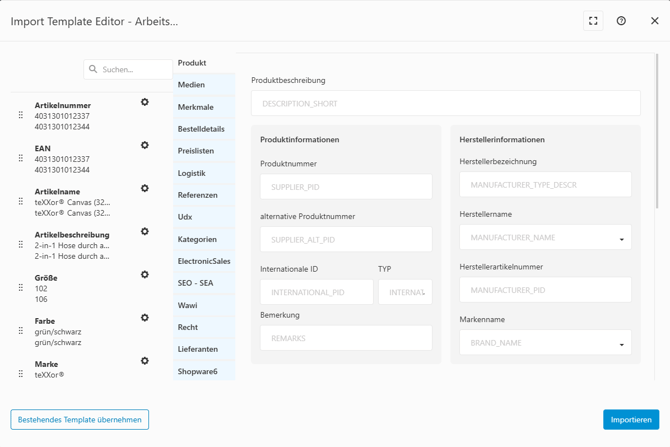
Task: Open the Shopware6 tab
Action: (198, 371)
